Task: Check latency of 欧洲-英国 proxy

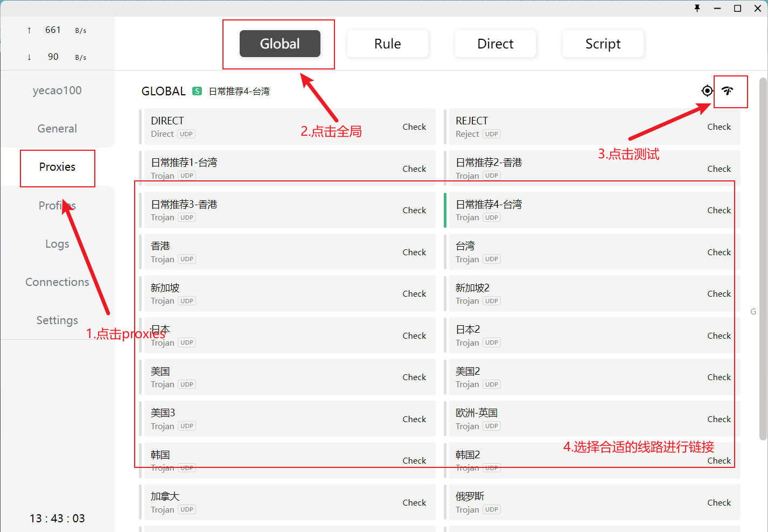Action: (x=719, y=419)
